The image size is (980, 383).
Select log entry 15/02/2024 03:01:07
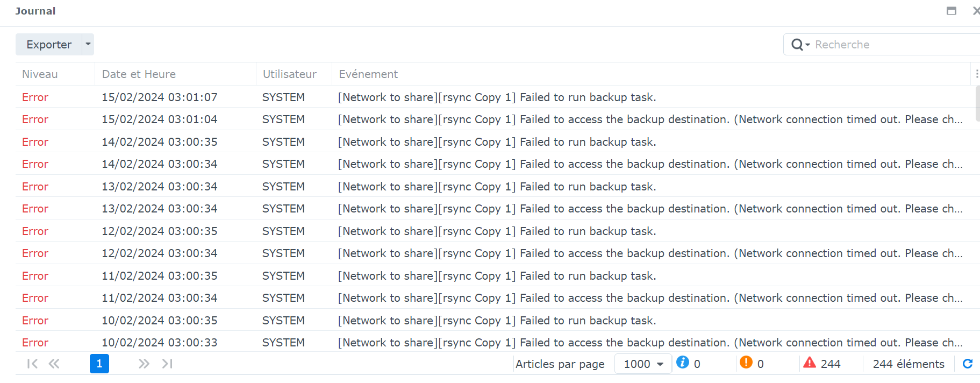tap(495, 97)
